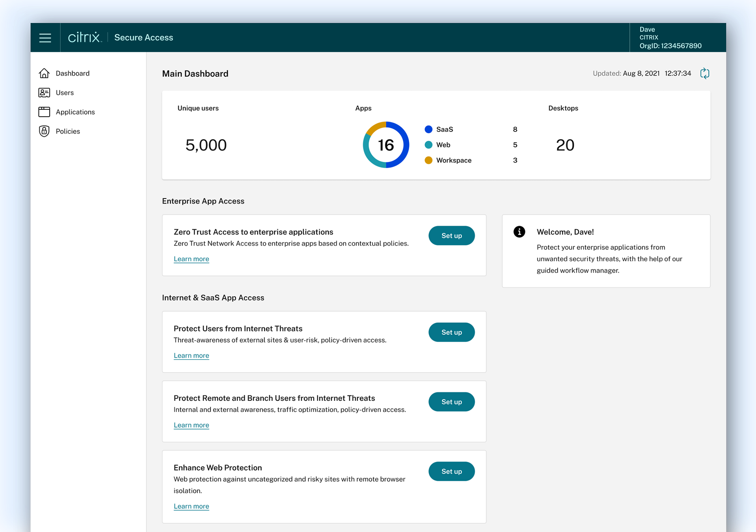Set up Protect Remote and Branch Users

[451, 402]
